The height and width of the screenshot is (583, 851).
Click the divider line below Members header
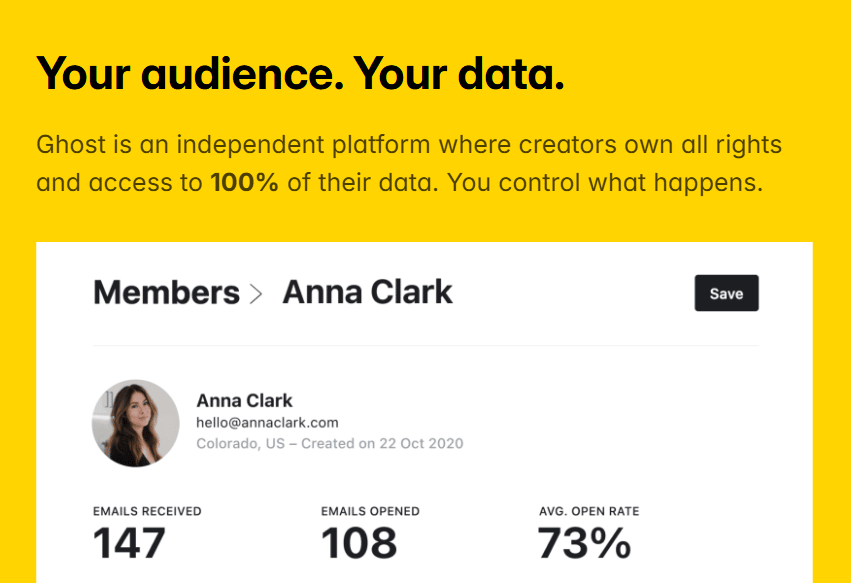(x=426, y=345)
